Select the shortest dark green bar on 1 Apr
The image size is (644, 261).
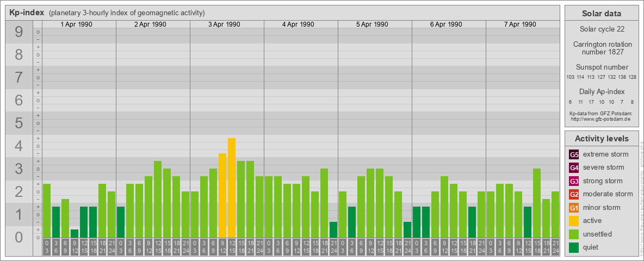pyautogui.click(x=75, y=233)
